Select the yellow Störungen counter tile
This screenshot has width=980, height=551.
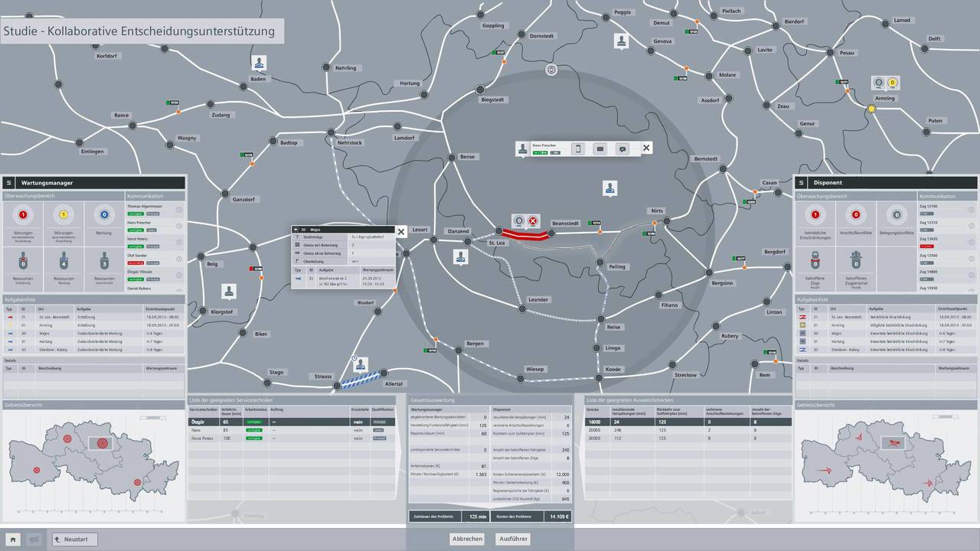tap(64, 216)
